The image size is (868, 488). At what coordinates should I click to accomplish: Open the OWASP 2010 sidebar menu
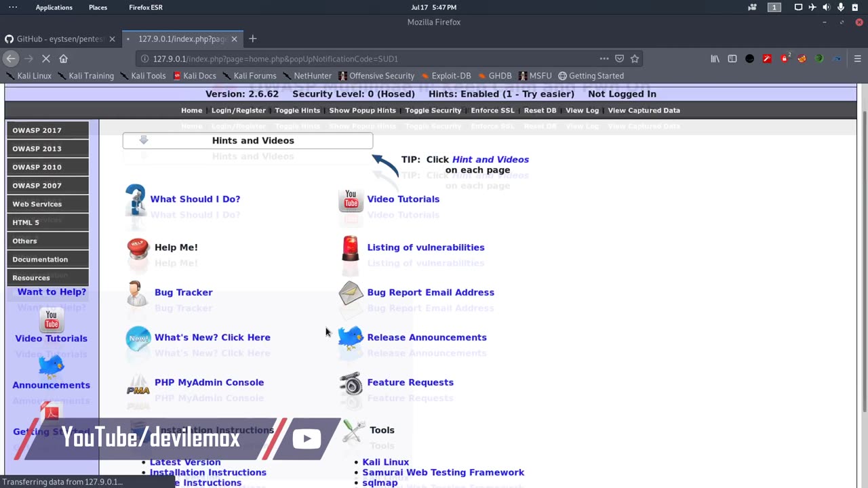47,167
